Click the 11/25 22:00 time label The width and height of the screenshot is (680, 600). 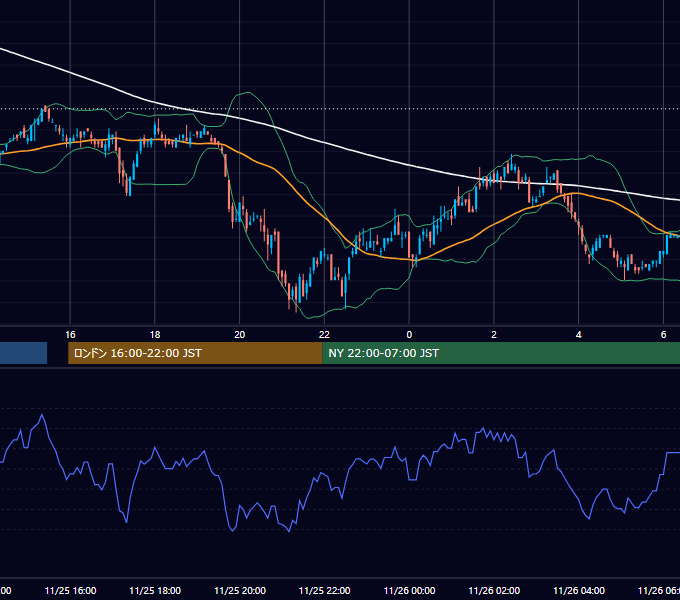324,590
